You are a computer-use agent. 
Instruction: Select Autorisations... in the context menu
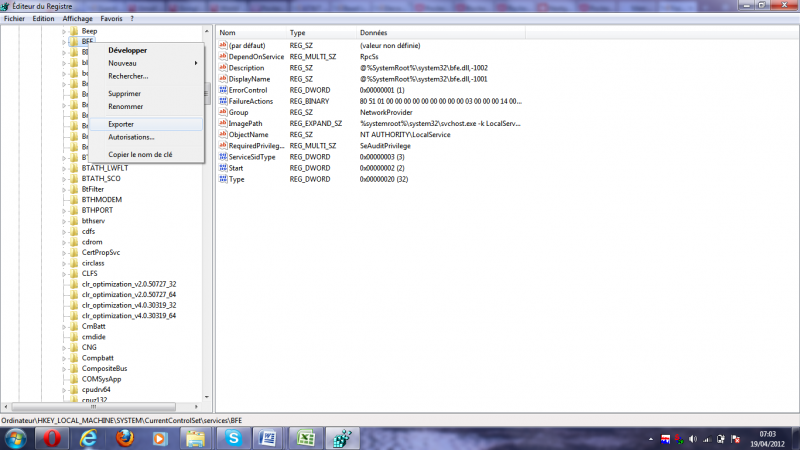pos(131,137)
